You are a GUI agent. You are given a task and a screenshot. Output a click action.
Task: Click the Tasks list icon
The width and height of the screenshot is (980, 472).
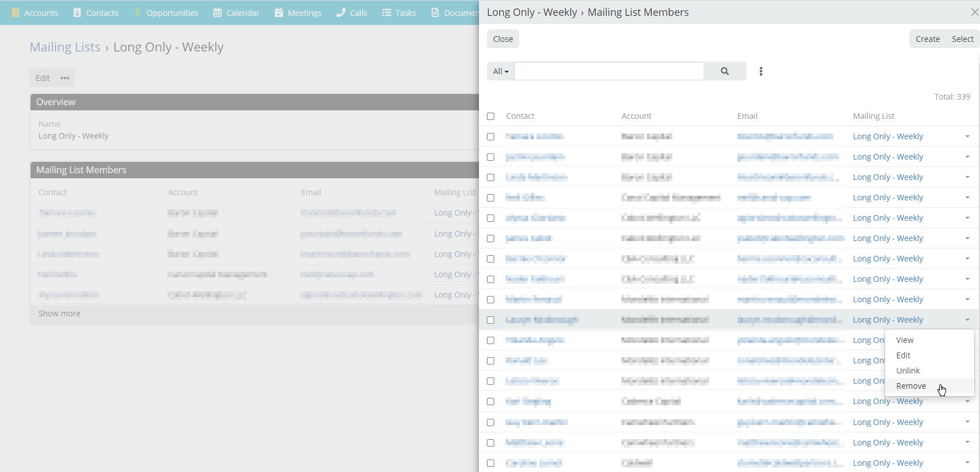[386, 12]
